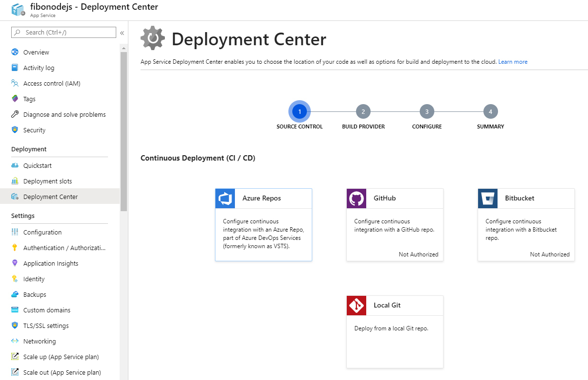Open Custom domains in sidebar
The height and width of the screenshot is (380, 588).
pos(47,310)
